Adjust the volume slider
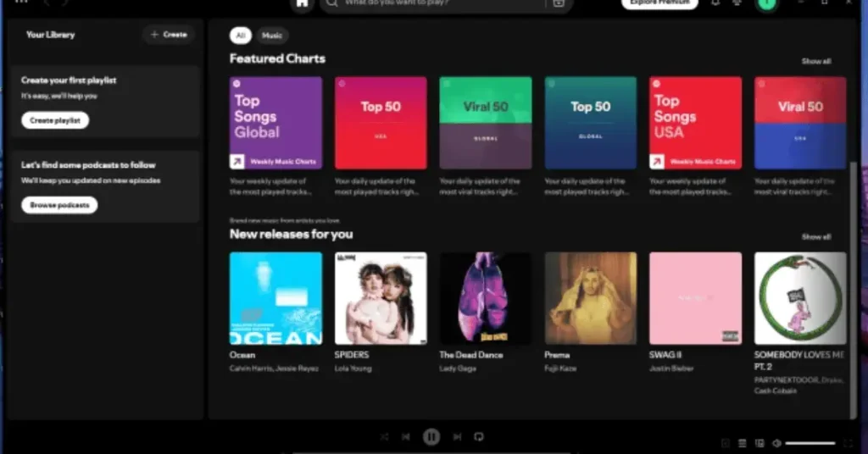 tap(810, 443)
